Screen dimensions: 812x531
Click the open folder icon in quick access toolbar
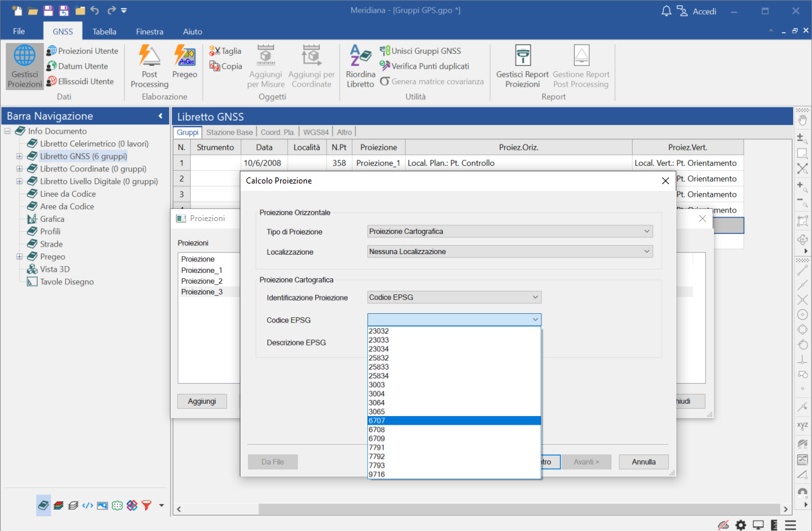[x=32, y=11]
